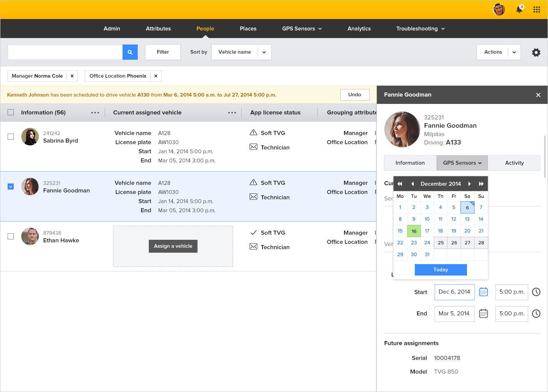Click warning icon beside Fannie Goodman's Soft TVG
The width and height of the screenshot is (548, 392).
253,182
